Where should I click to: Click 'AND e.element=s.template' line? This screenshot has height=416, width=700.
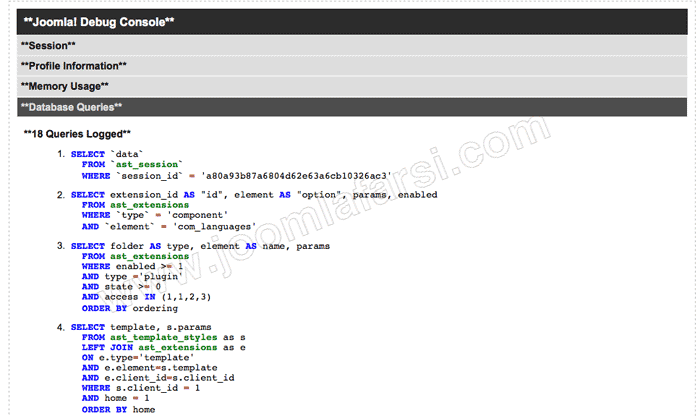click(x=150, y=368)
